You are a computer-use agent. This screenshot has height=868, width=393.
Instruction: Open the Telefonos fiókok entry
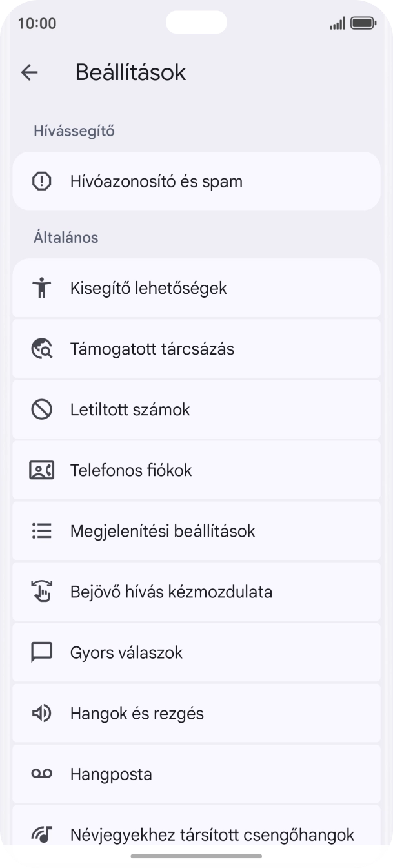(196, 470)
